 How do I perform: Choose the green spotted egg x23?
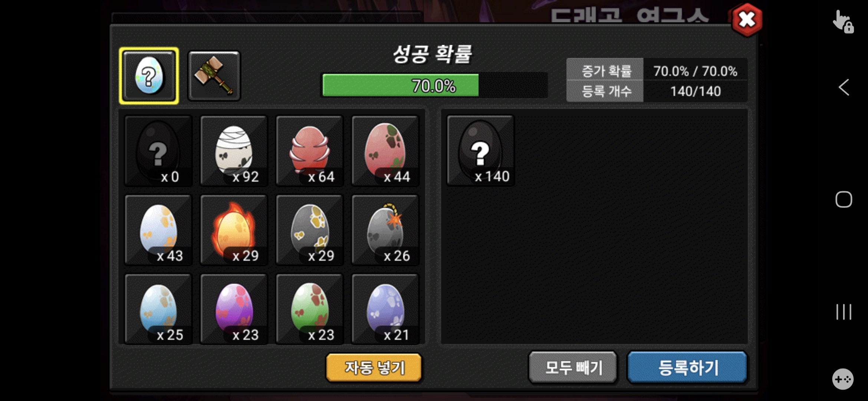coord(309,309)
